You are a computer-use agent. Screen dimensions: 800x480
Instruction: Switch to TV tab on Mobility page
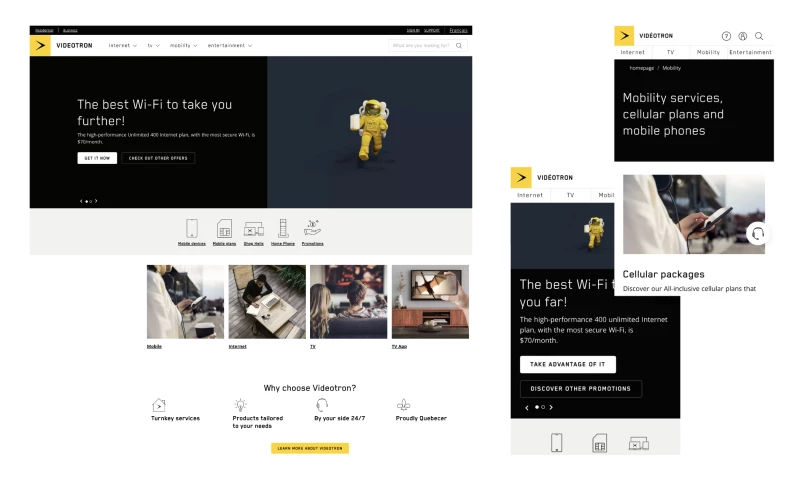click(x=670, y=52)
